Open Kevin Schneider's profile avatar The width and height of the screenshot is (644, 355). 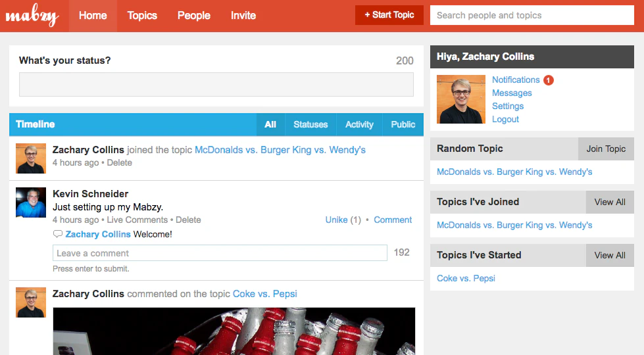pos(31,202)
